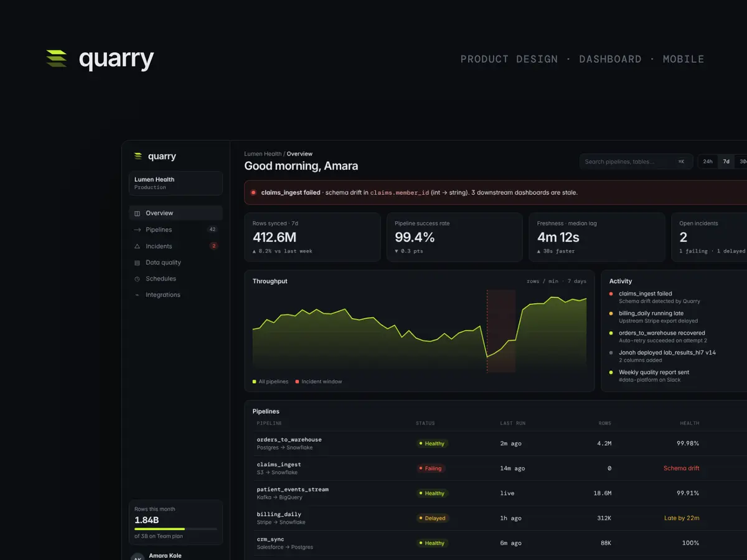Click the claims_ingest pipeline name in table

(279, 465)
